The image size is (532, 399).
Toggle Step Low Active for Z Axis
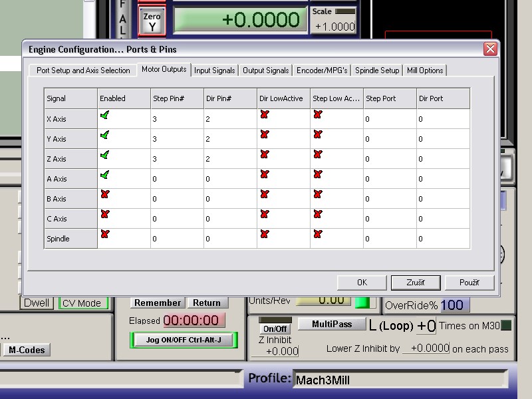coord(317,155)
